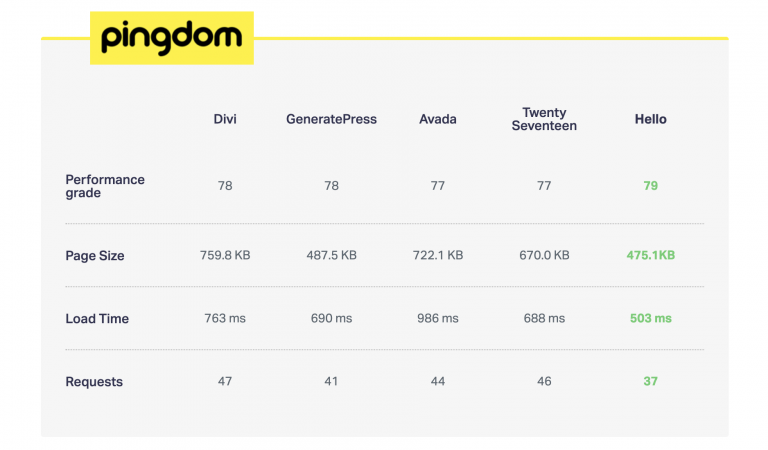This screenshot has width=768, height=450.
Task: Select the Divi column header
Action: [225, 119]
